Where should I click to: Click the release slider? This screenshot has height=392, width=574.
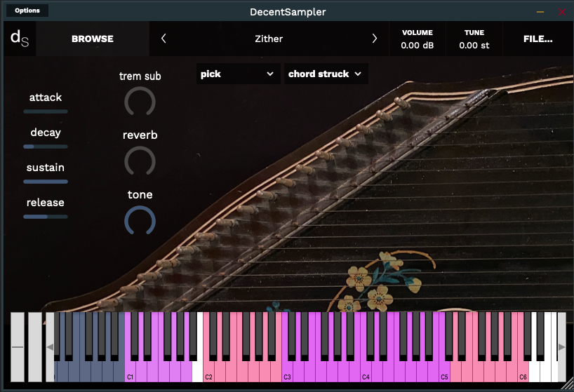pos(46,217)
